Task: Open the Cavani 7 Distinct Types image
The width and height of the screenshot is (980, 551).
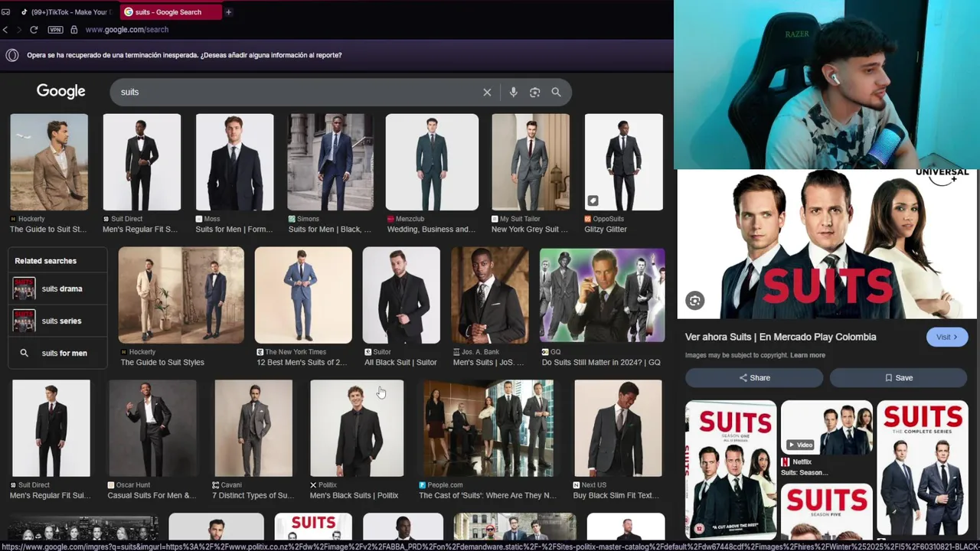Action: pos(253,429)
